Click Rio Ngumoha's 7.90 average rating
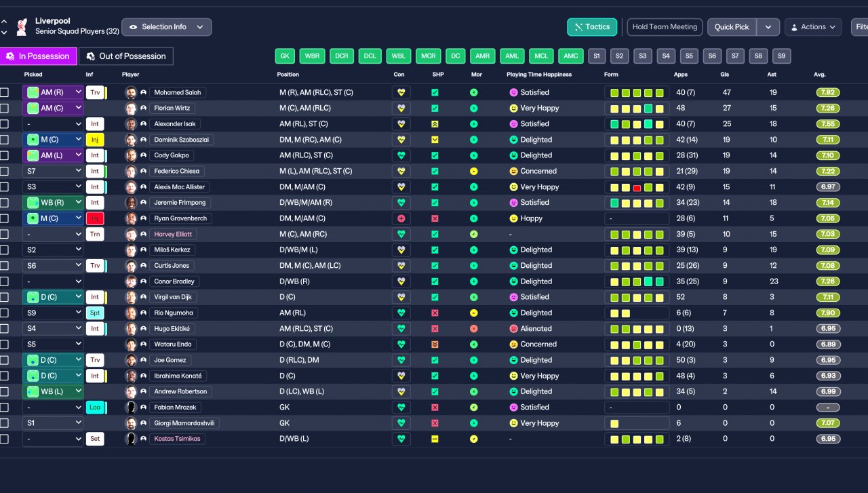 828,313
